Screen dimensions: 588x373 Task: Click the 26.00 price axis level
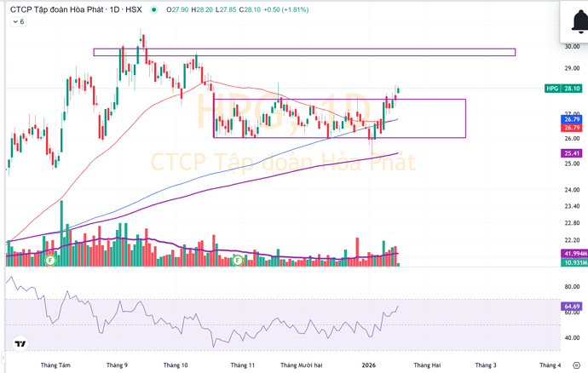tap(573, 138)
